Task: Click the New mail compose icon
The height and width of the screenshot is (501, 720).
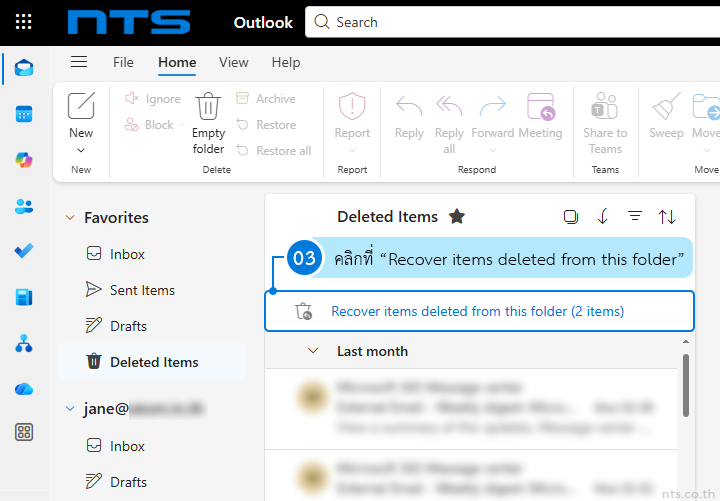Action: pyautogui.click(x=81, y=106)
